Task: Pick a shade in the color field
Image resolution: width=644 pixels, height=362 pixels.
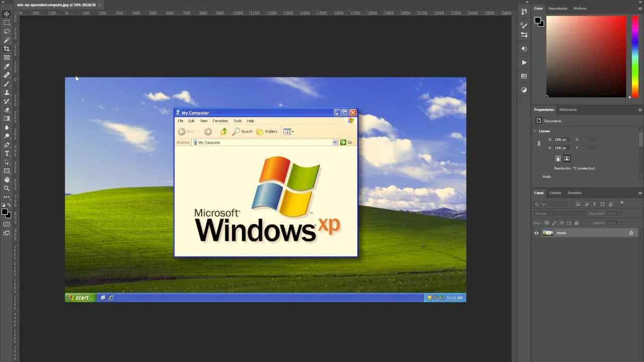Action: click(x=586, y=56)
